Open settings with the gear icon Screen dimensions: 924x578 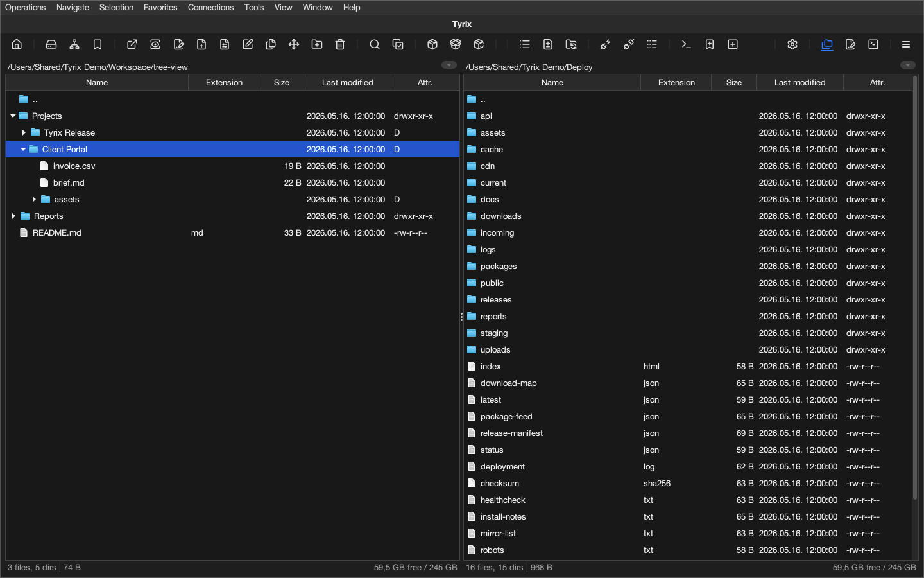792,44
